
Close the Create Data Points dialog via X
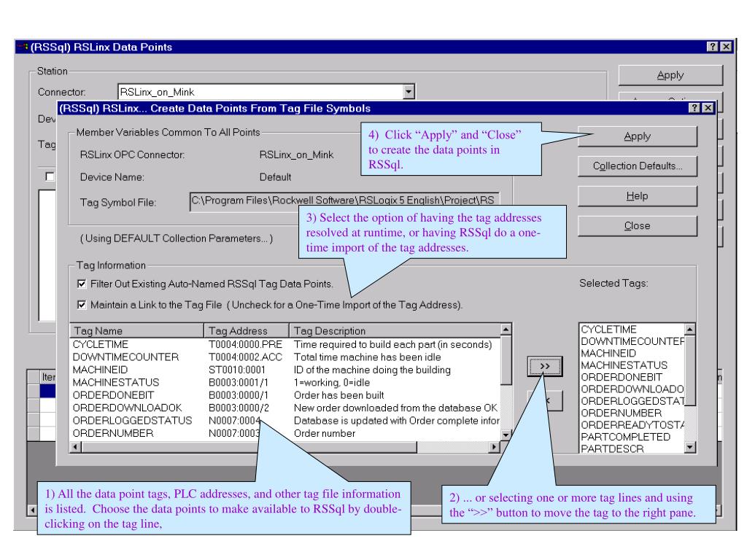coord(708,108)
